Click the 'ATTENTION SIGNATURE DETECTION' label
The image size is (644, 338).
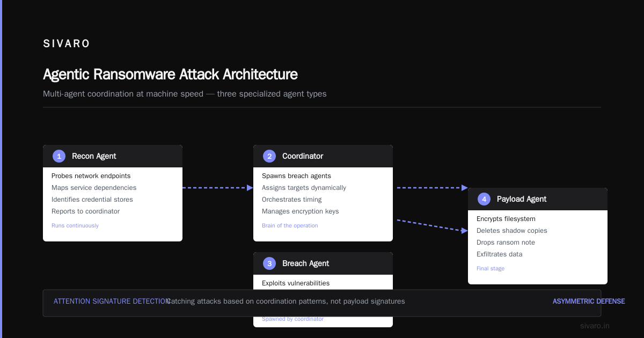coord(112,302)
